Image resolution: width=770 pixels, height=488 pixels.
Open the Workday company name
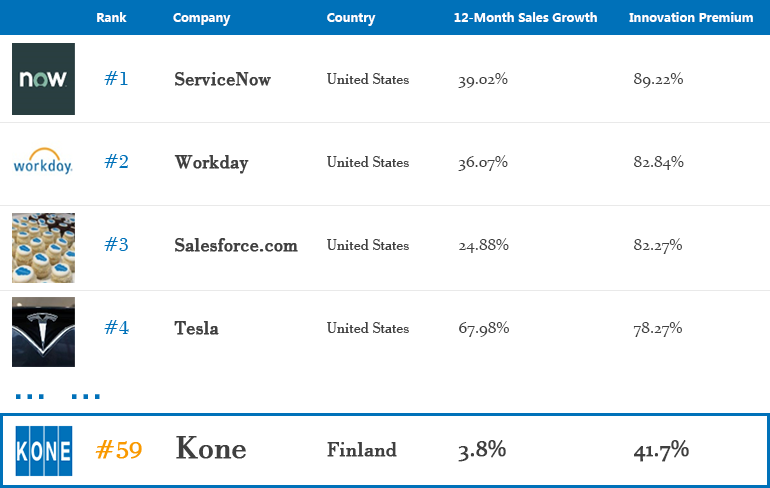click(x=211, y=163)
